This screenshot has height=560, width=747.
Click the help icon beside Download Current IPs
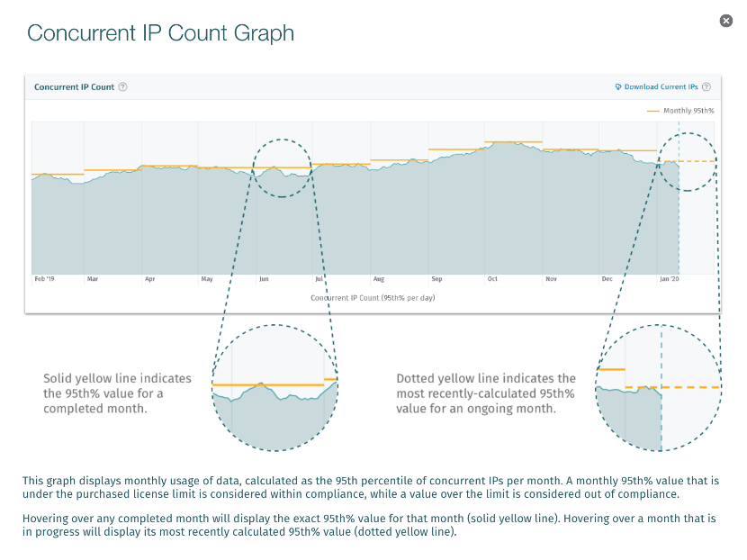(x=706, y=86)
